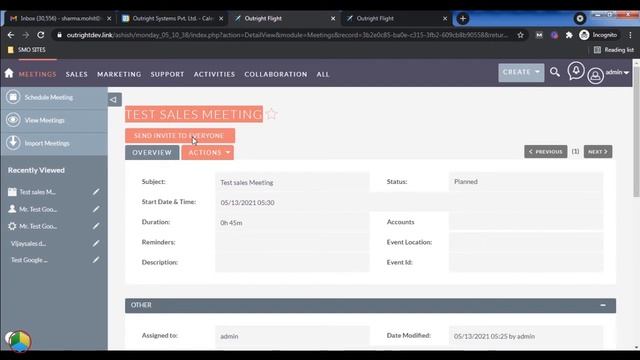The width and height of the screenshot is (640, 360).
Task: Open Import Meetings link
Action: (x=47, y=143)
